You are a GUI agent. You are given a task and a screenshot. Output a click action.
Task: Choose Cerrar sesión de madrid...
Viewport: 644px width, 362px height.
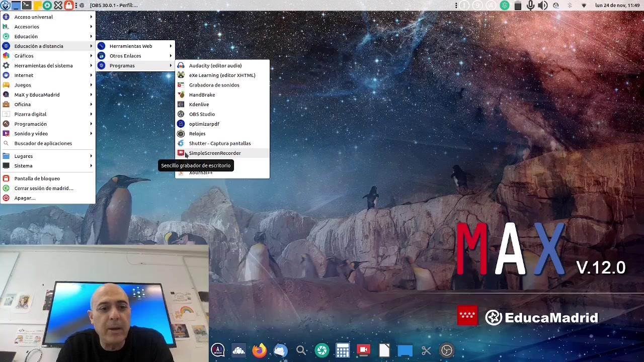pyautogui.click(x=48, y=188)
